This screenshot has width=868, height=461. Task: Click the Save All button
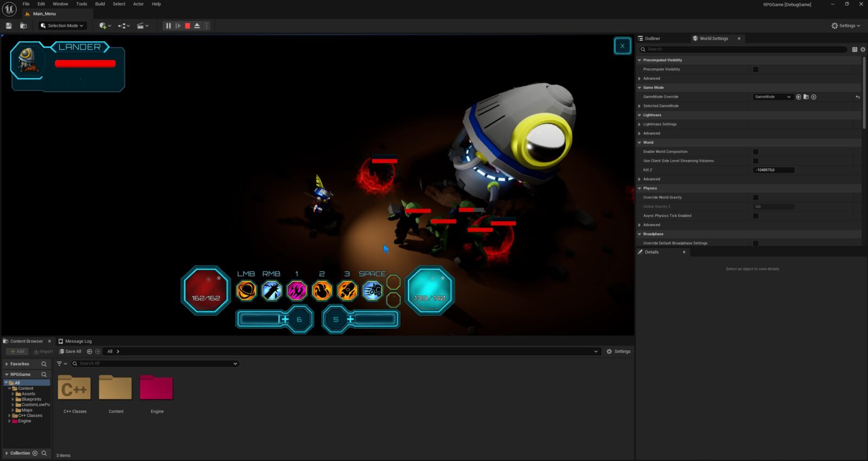coord(71,351)
